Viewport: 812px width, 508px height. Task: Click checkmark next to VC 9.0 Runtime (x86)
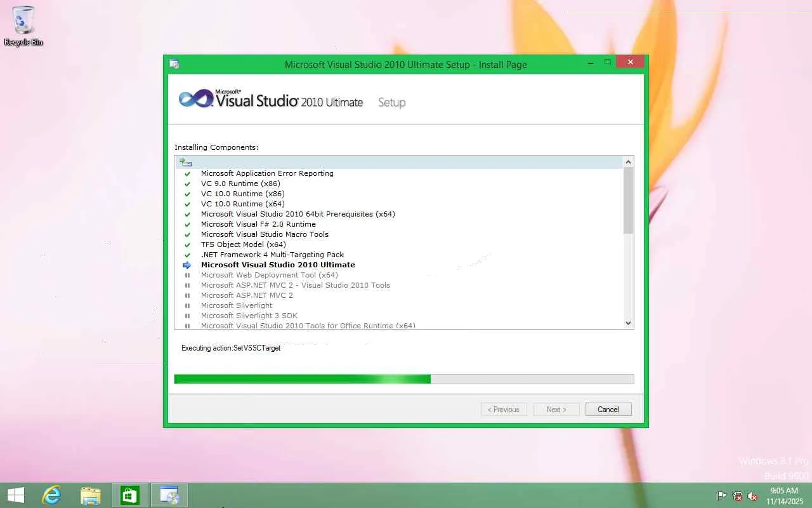[x=187, y=184]
